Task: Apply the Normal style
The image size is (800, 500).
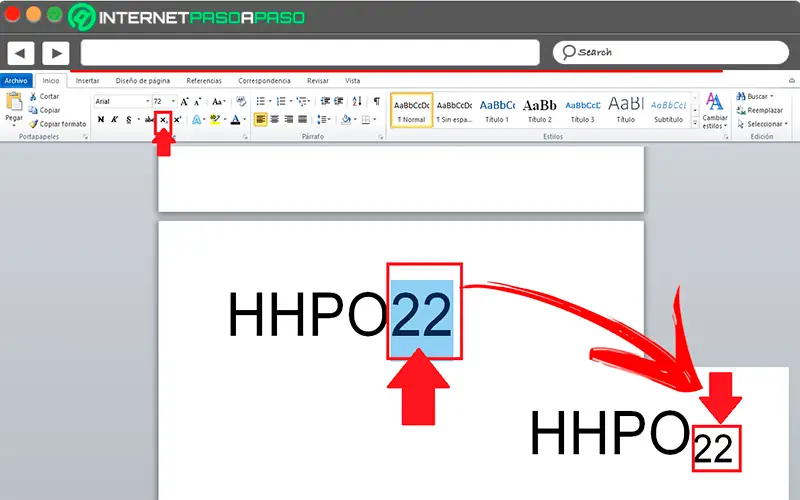Action: point(411,110)
